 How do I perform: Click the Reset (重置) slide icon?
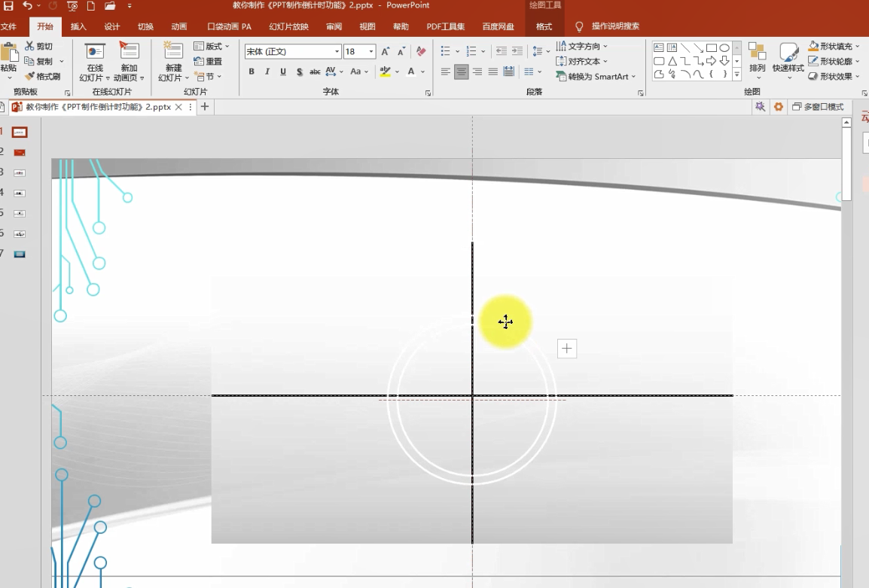point(199,61)
